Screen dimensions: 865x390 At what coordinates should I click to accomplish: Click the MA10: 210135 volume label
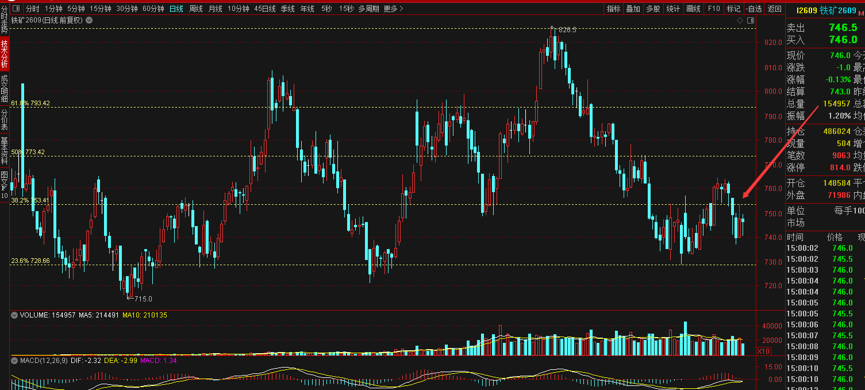(145, 315)
